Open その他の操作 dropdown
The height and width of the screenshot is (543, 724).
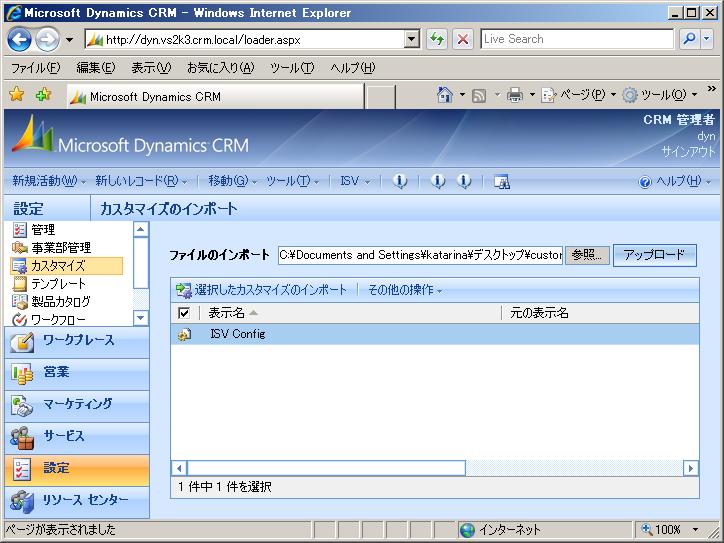tap(405, 290)
